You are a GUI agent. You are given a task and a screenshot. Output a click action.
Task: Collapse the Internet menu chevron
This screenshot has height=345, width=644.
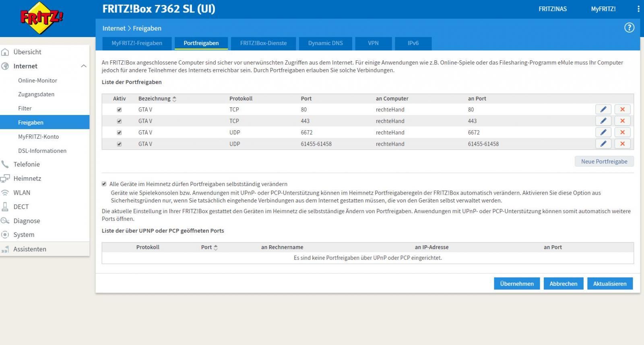tap(84, 66)
